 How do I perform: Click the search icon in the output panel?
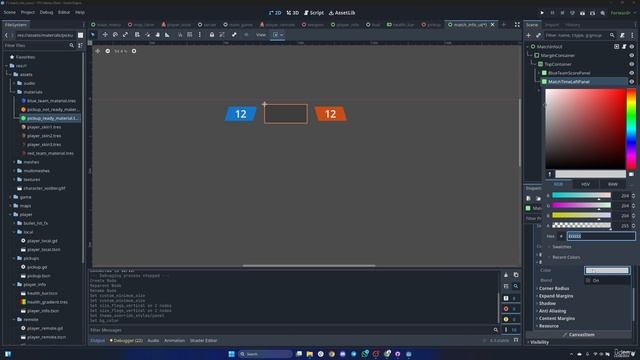point(516,286)
